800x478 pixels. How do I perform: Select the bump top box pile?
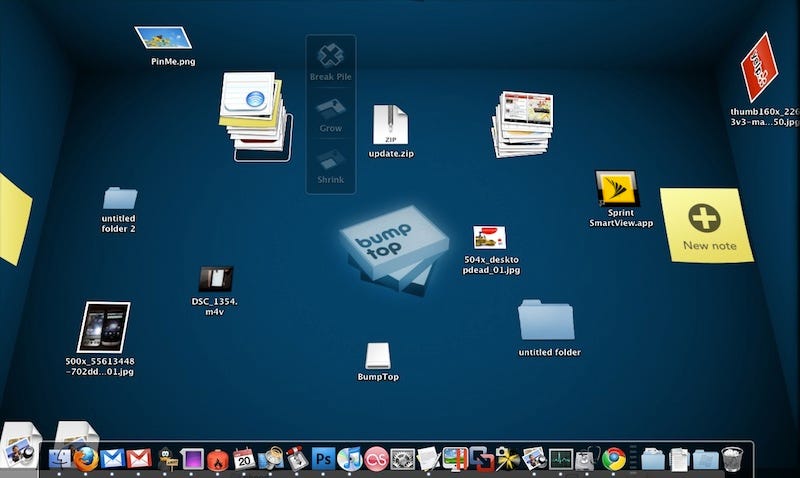click(394, 249)
